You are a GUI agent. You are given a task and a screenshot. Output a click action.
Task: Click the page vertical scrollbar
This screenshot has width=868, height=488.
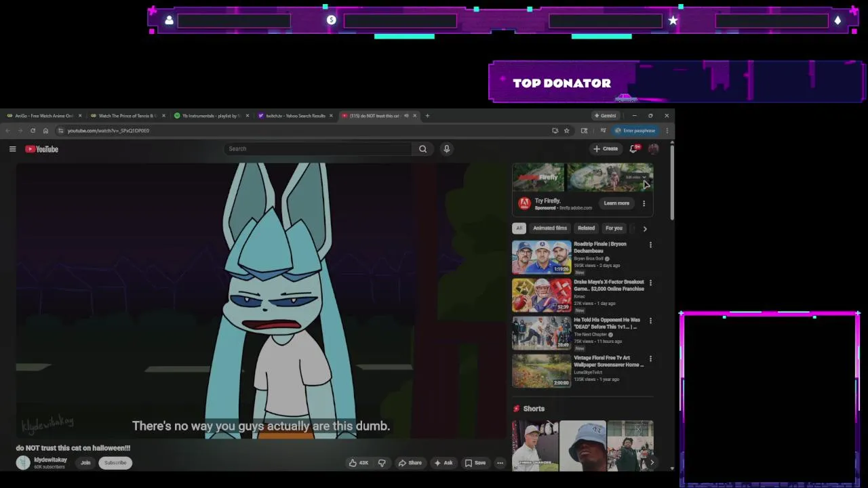pos(672,182)
